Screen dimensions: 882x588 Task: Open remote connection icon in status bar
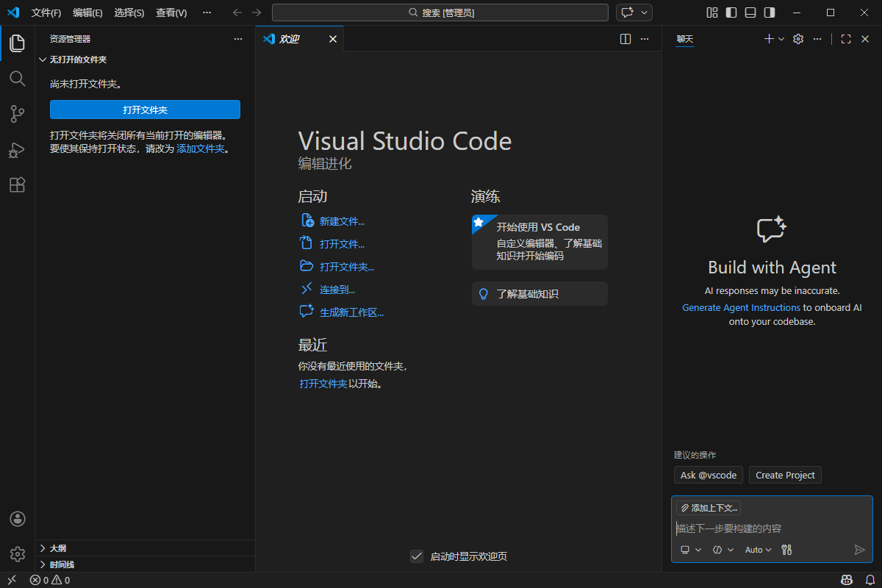coord(11,580)
